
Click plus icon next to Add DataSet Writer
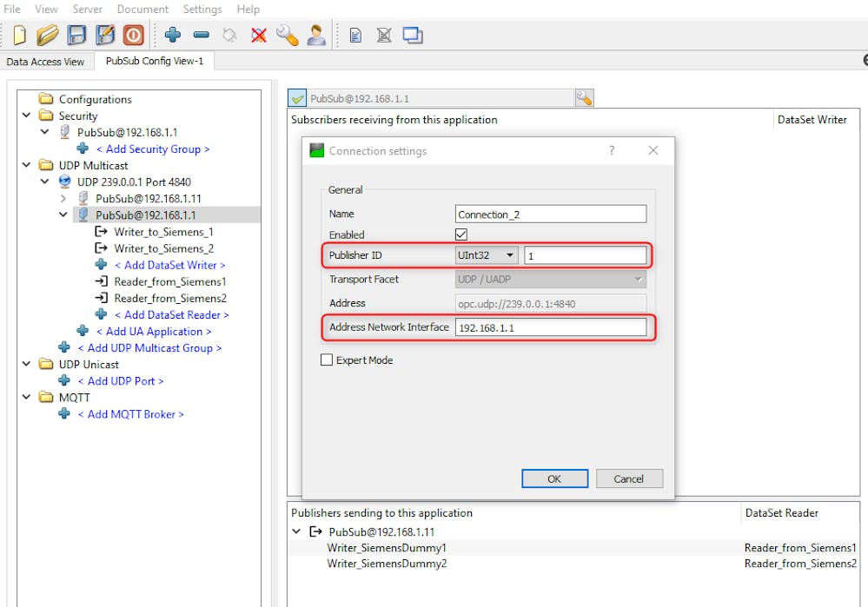pos(101,265)
